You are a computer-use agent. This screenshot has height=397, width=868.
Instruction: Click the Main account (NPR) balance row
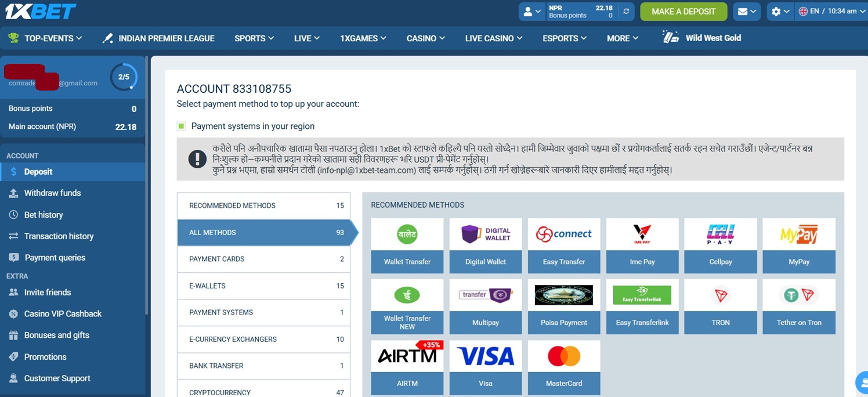coord(73,127)
